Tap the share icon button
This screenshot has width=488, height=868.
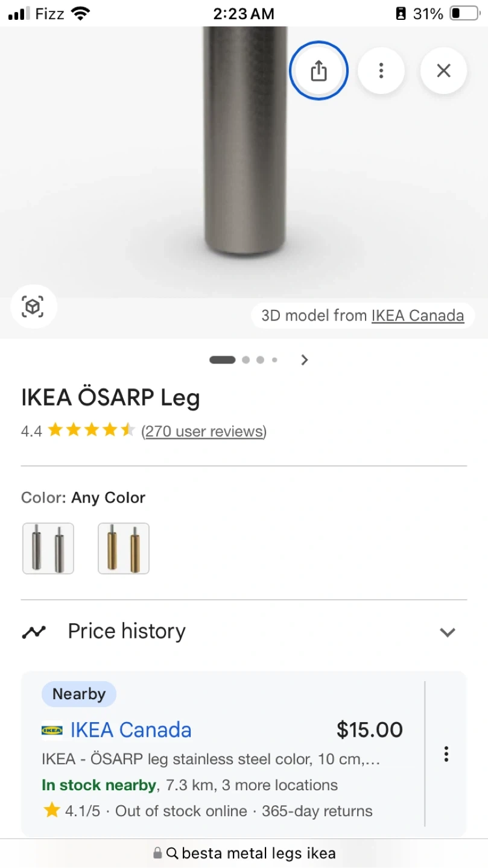(x=318, y=71)
